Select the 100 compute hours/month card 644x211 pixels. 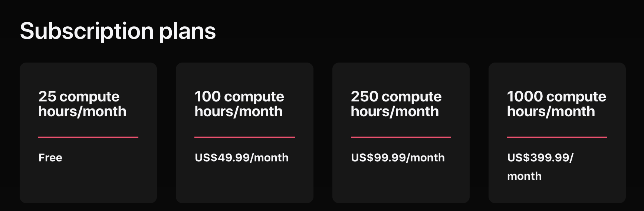244,133
